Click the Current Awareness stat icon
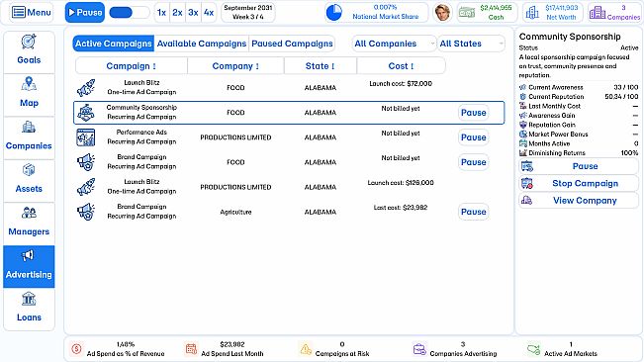Image resolution: width=644 pixels, height=362 pixels. point(523,87)
